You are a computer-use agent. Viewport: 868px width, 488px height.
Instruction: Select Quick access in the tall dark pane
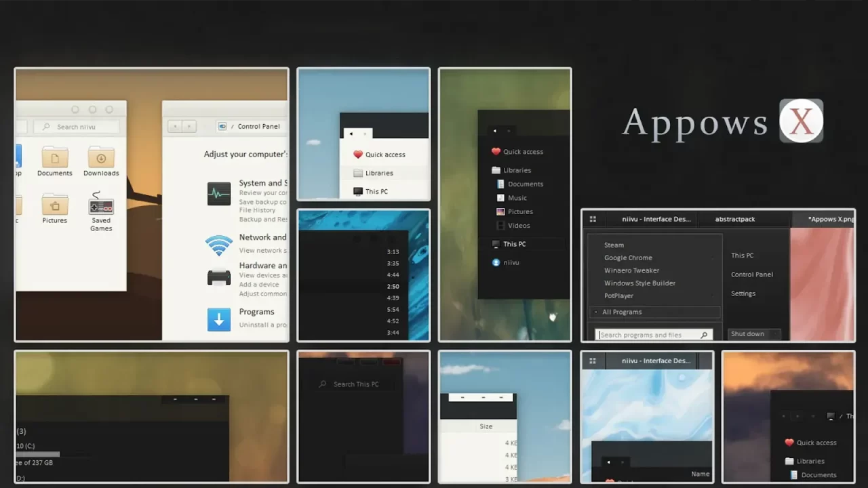pyautogui.click(x=517, y=152)
